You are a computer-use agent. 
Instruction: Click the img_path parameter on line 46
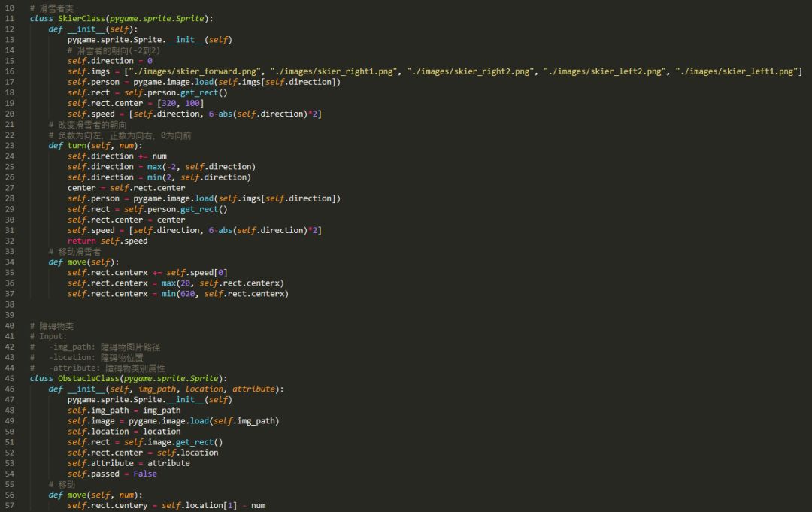[157, 389]
